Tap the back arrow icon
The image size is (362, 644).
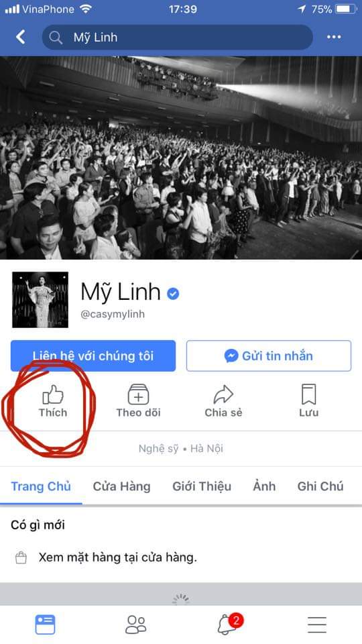coord(20,37)
